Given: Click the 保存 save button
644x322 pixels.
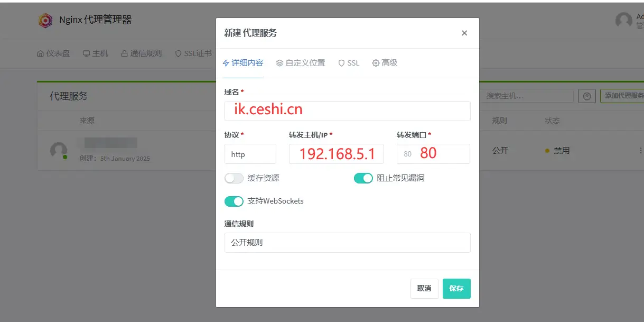Looking at the screenshot, I should pyautogui.click(x=456, y=289).
